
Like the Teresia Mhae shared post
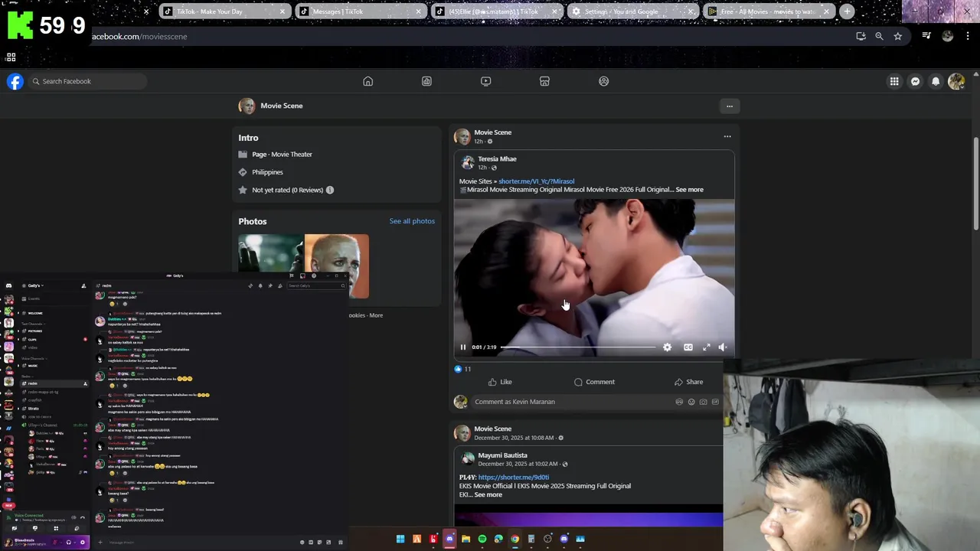pos(500,382)
